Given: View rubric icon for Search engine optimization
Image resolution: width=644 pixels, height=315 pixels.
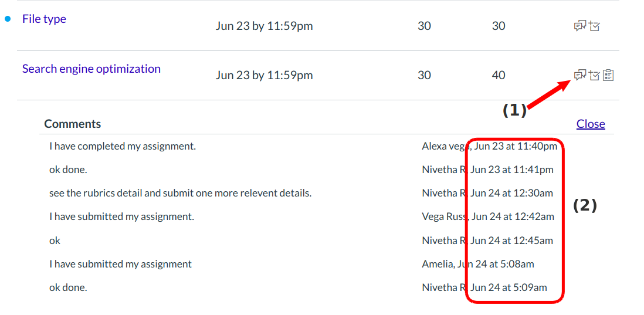Looking at the screenshot, I should point(609,75).
